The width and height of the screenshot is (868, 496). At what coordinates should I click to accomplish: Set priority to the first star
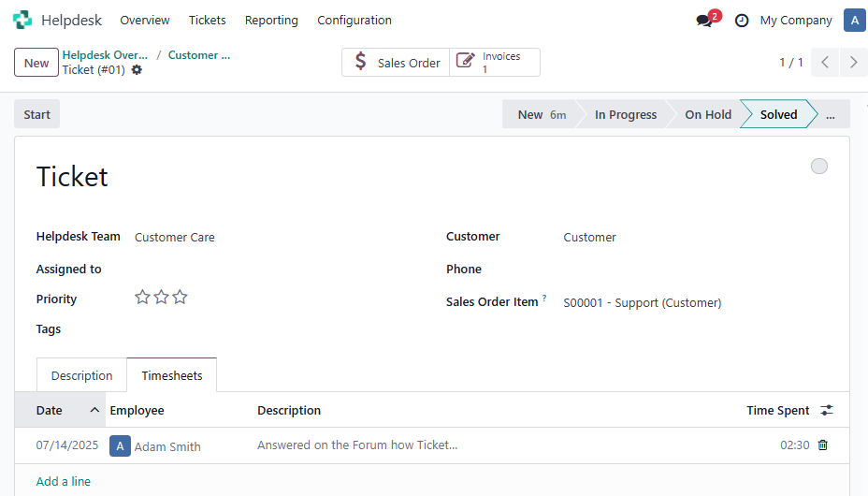[142, 298]
